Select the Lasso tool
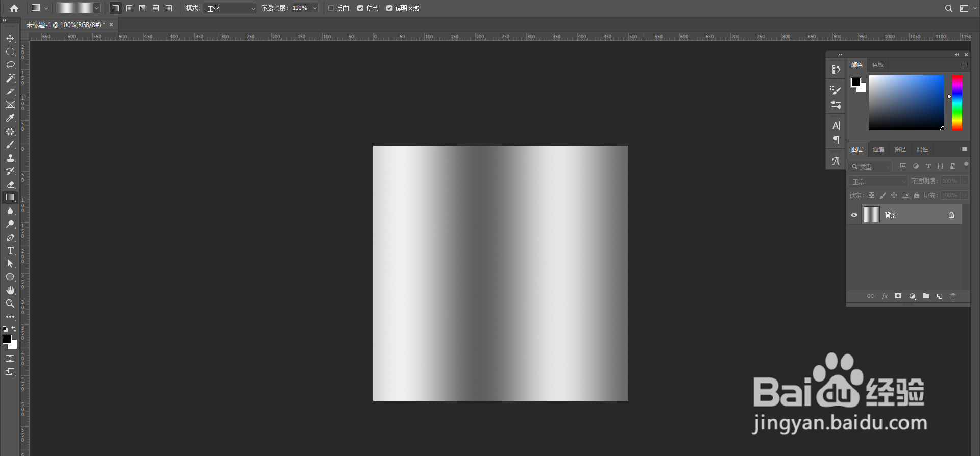The height and width of the screenshot is (456, 980). tap(10, 65)
